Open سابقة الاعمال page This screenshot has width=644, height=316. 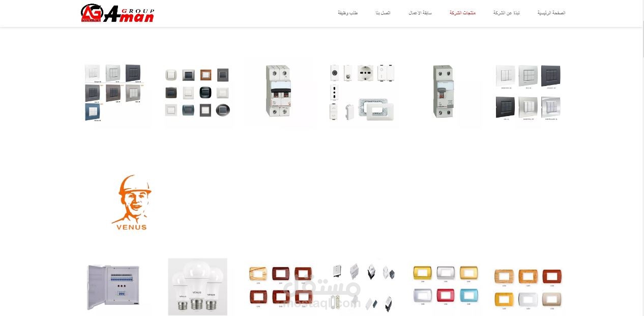[420, 13]
